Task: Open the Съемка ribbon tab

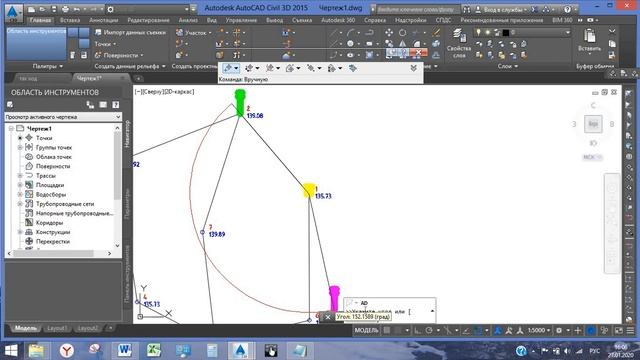Action: tap(302, 20)
